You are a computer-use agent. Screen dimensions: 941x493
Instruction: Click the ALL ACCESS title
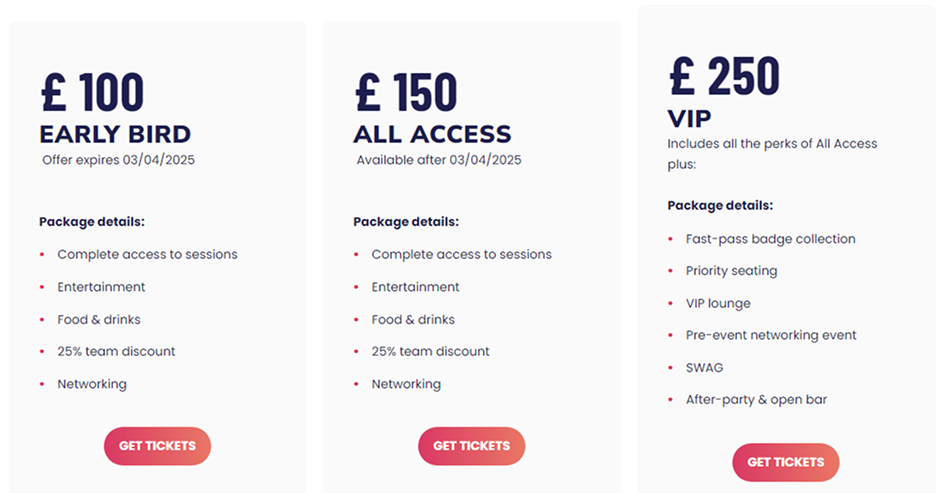[x=432, y=134]
